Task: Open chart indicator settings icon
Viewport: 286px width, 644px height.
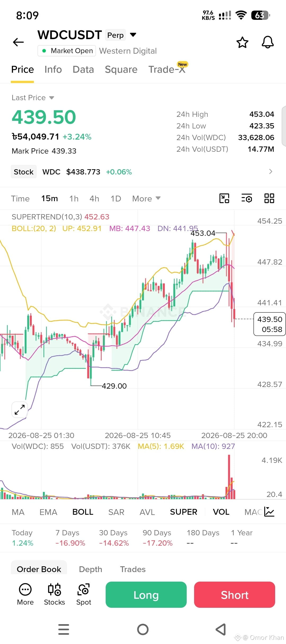Action: [247, 198]
